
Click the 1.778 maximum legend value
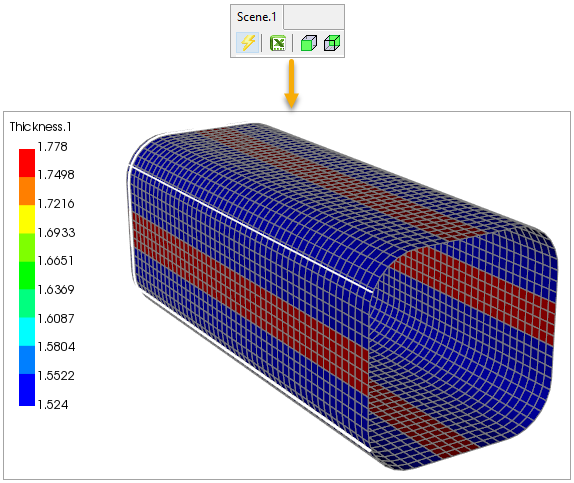pos(53,147)
